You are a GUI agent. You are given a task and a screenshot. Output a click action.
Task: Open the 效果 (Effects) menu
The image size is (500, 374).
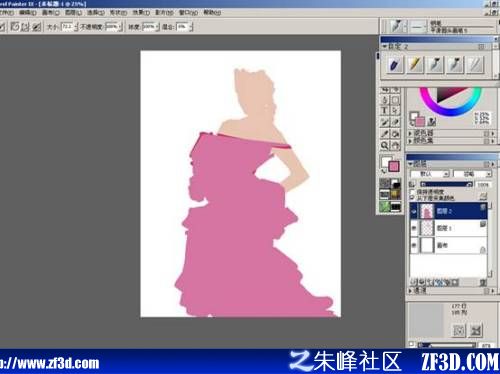(141, 12)
